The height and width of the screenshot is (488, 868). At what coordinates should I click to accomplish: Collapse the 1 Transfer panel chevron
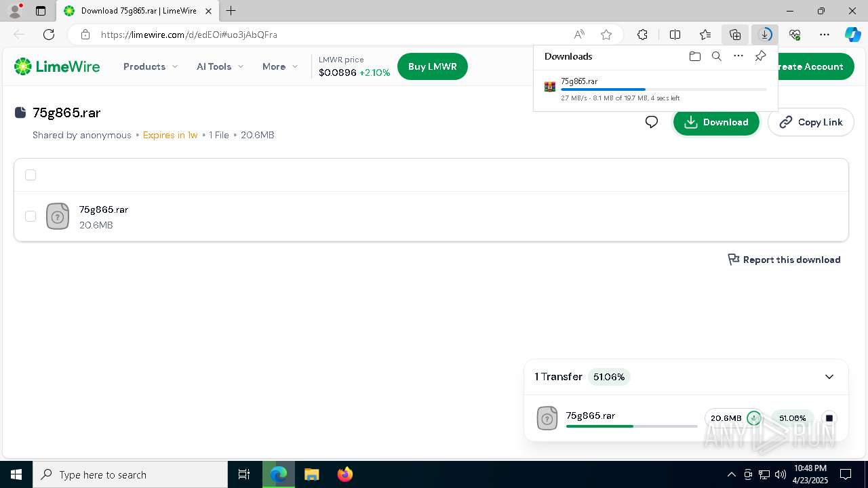click(829, 377)
